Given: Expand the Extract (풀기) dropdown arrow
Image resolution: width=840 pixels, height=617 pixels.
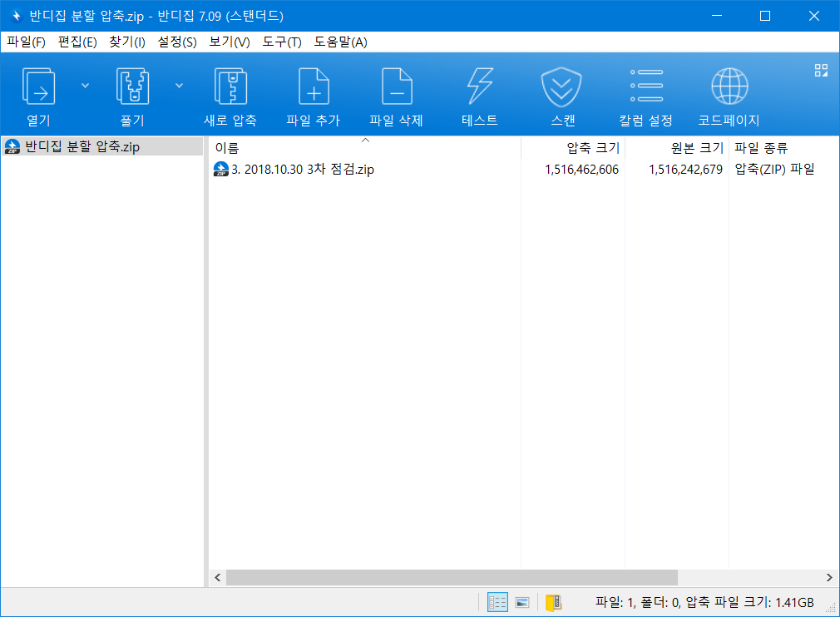Looking at the screenshot, I should click(x=180, y=86).
